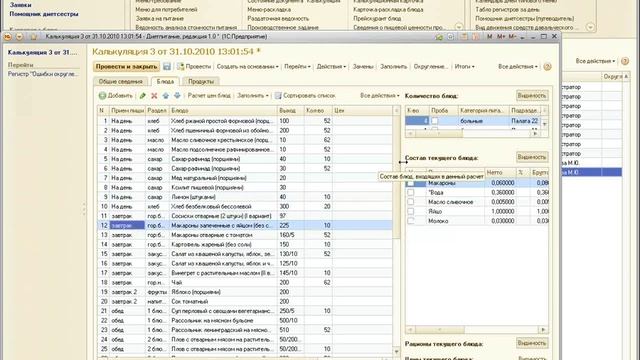Click the calculator icon in title bar
Viewport: 640px width, 360px height.
pos(464,37)
